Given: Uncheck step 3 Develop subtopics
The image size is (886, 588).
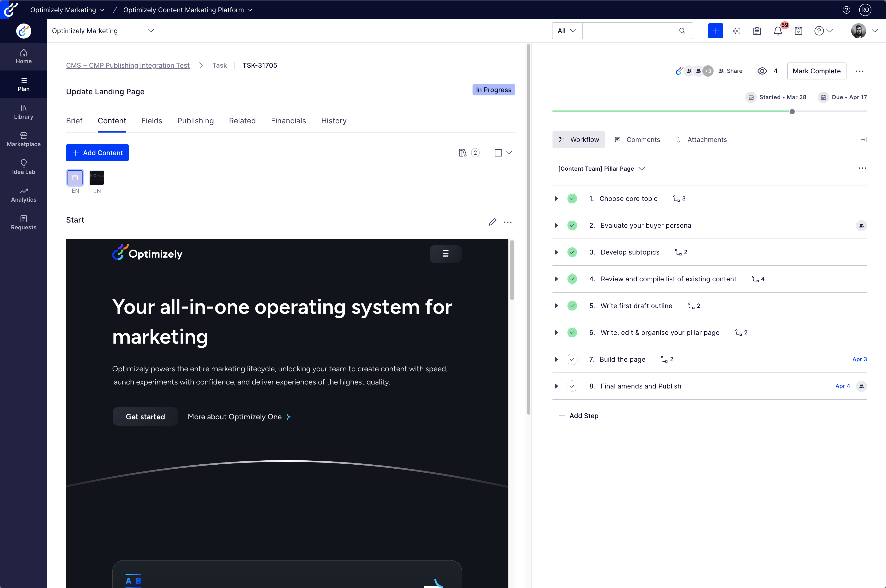Looking at the screenshot, I should tap(572, 252).
